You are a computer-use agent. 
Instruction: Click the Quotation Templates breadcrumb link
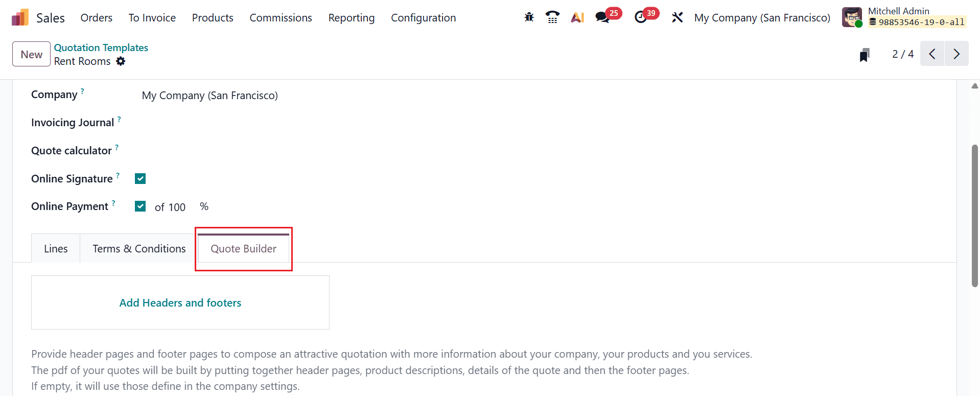pos(101,47)
